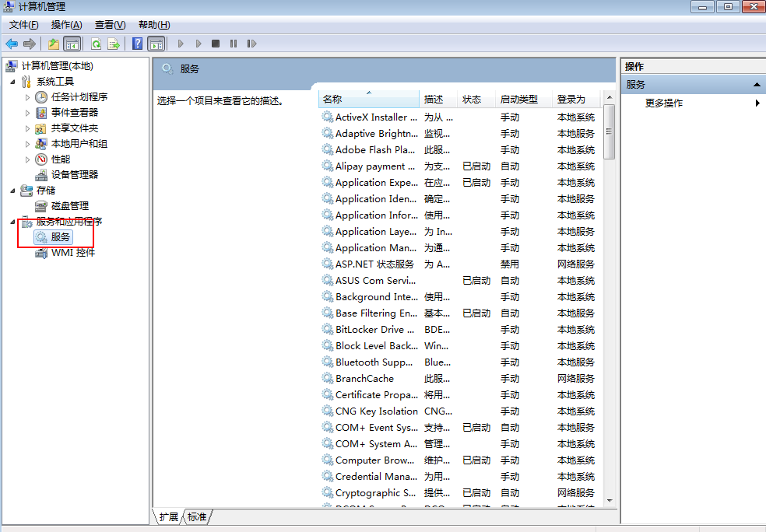Collapse the 存储 tree node

click(x=12, y=191)
